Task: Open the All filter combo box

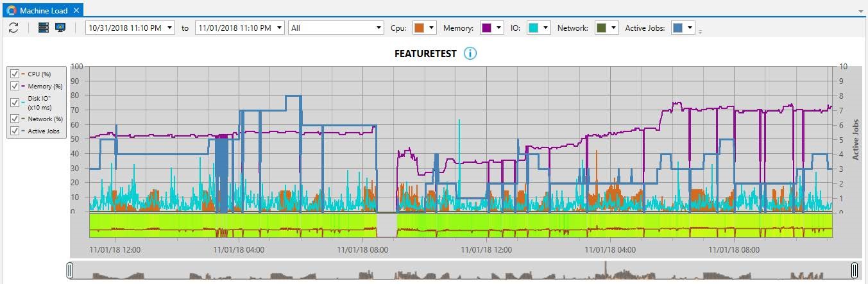Action: coord(336,28)
